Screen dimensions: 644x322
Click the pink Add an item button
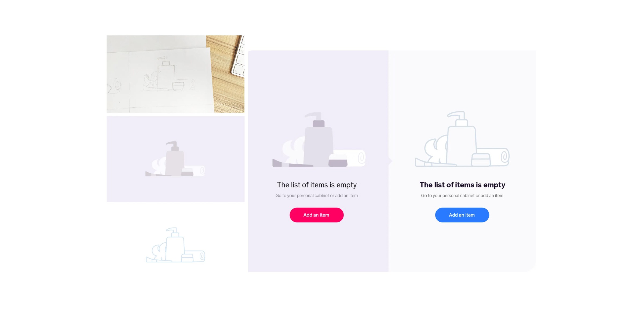click(316, 215)
